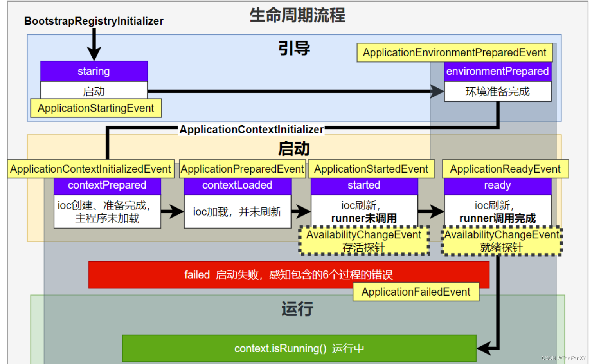Select the ApplicationStartingEvent yellow label
The height and width of the screenshot is (364, 592).
(96, 108)
